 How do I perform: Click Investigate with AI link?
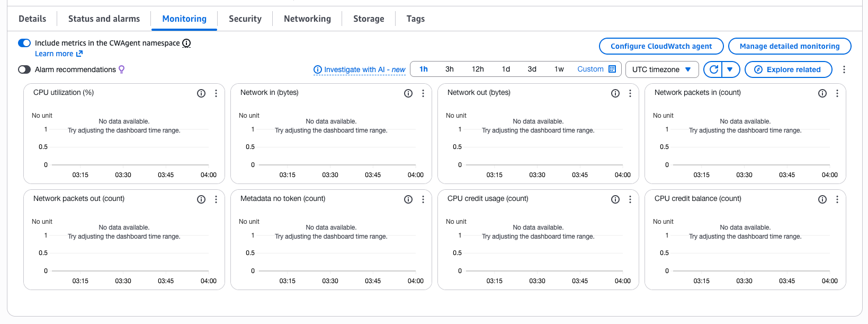coord(360,69)
